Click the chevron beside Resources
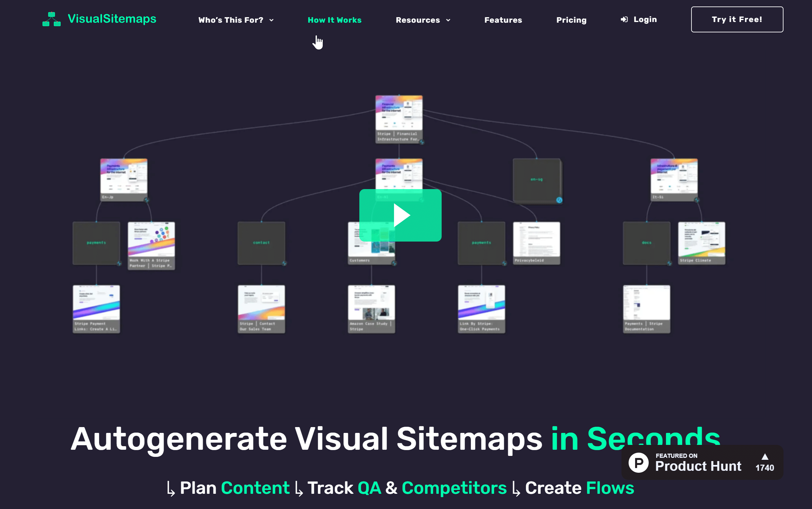Image resolution: width=812 pixels, height=509 pixels. click(x=448, y=20)
